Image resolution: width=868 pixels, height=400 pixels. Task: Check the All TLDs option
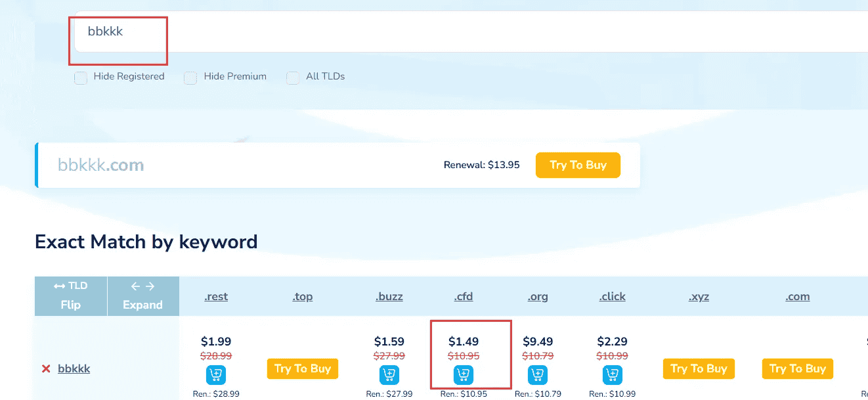[x=293, y=78]
